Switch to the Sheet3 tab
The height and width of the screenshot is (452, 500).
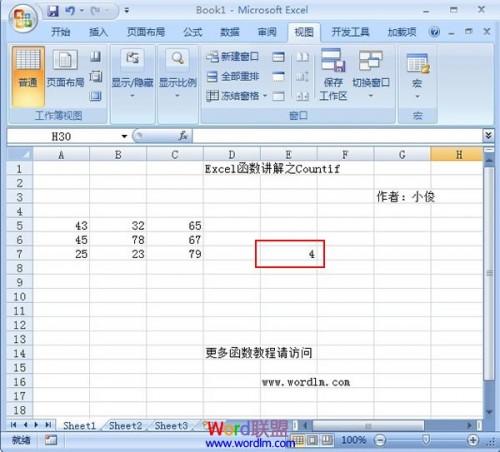click(x=171, y=426)
